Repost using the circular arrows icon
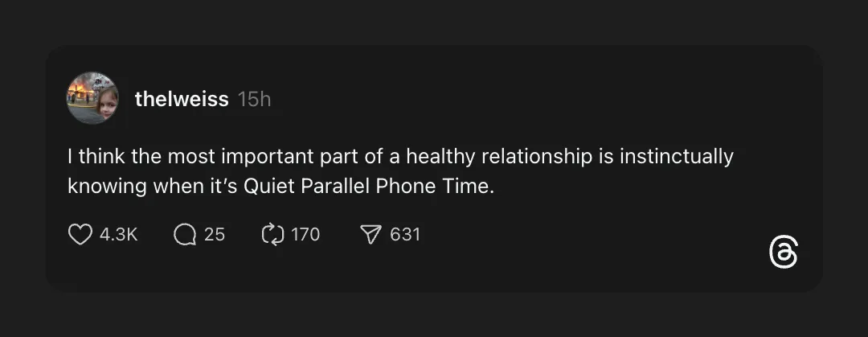 click(x=273, y=234)
